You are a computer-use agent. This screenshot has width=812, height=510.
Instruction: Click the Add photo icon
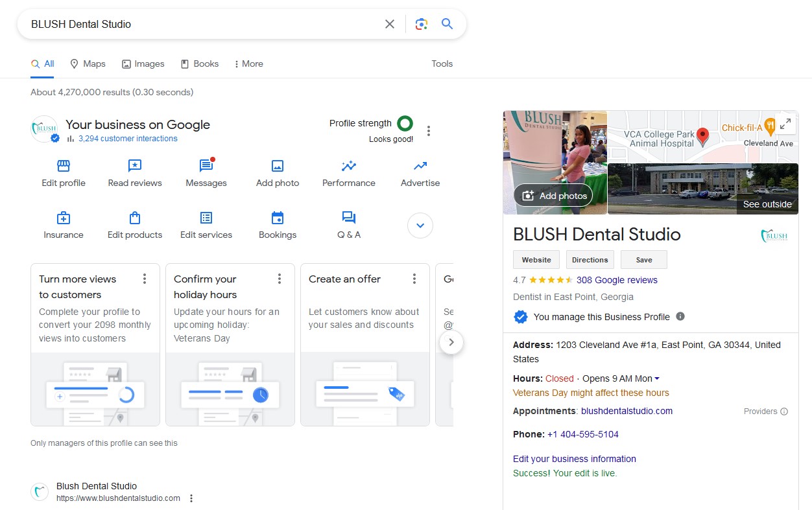coord(278,166)
